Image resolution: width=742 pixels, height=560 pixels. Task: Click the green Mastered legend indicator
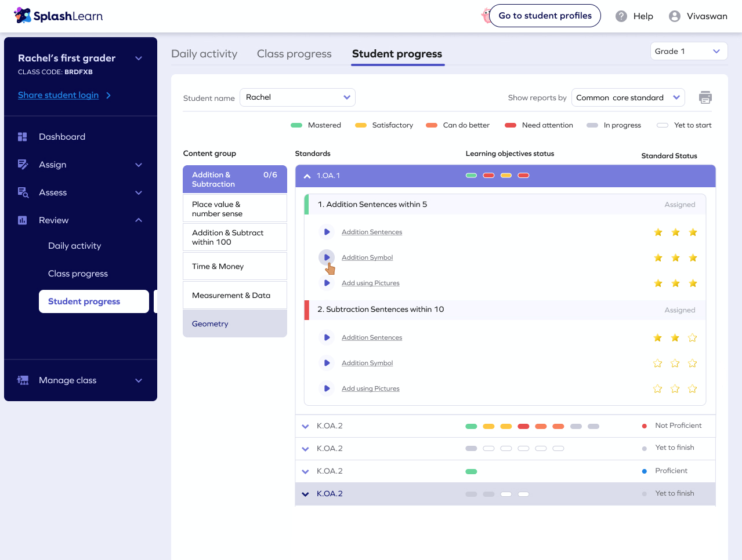point(298,125)
